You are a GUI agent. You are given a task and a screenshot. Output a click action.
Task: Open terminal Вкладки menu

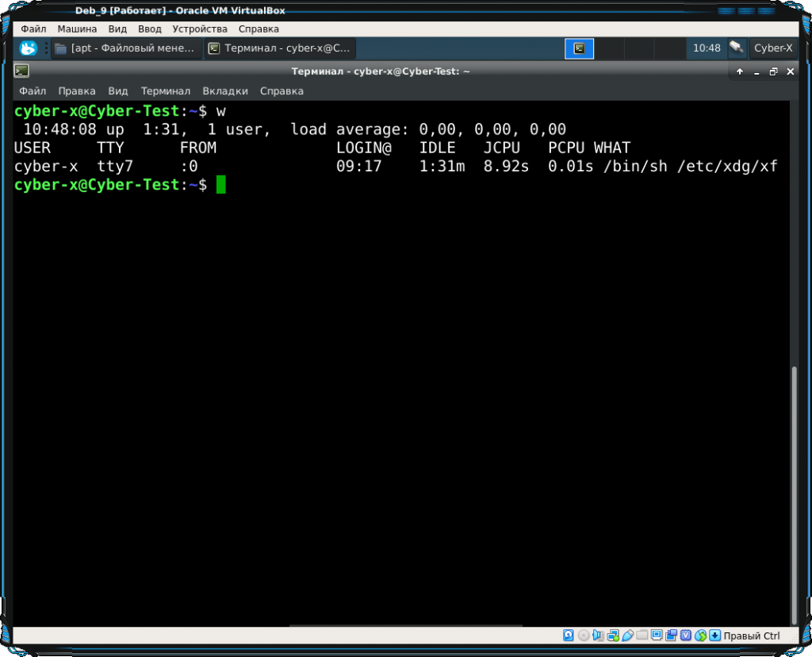pos(224,91)
